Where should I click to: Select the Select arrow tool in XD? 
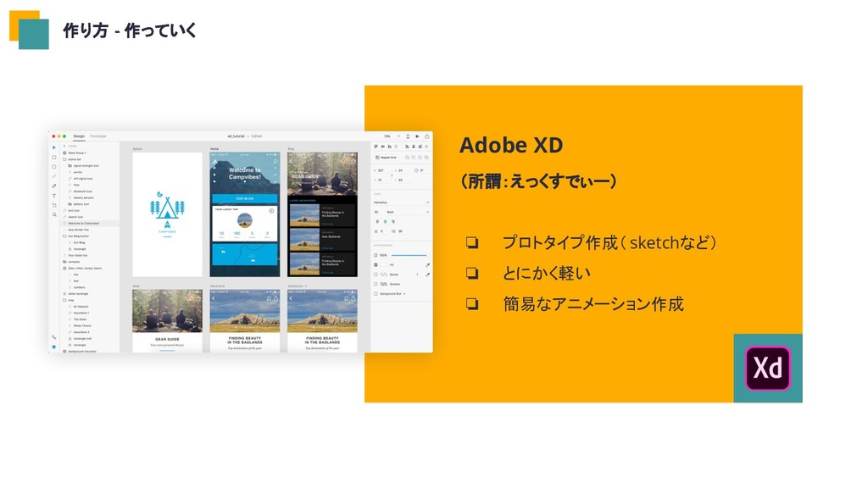pyautogui.click(x=54, y=147)
